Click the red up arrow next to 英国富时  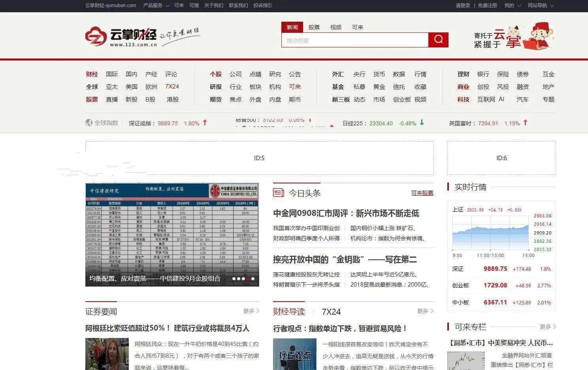pos(525,123)
